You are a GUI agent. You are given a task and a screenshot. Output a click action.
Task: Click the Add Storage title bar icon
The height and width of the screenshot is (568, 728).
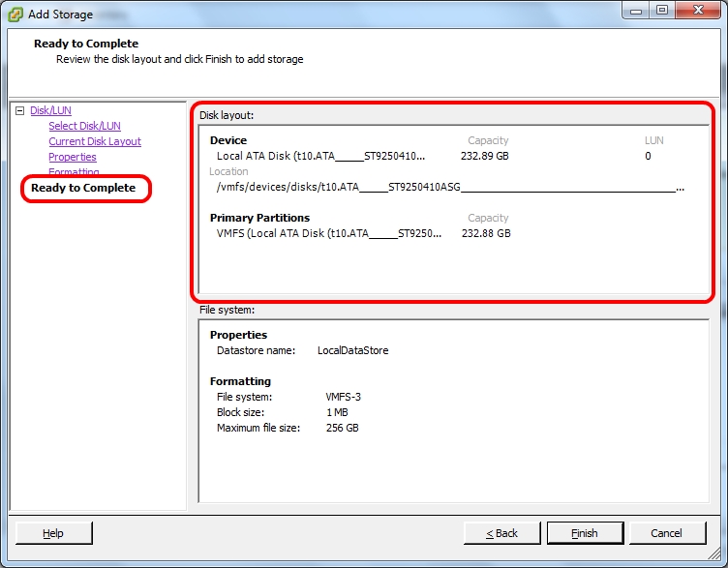[15, 14]
